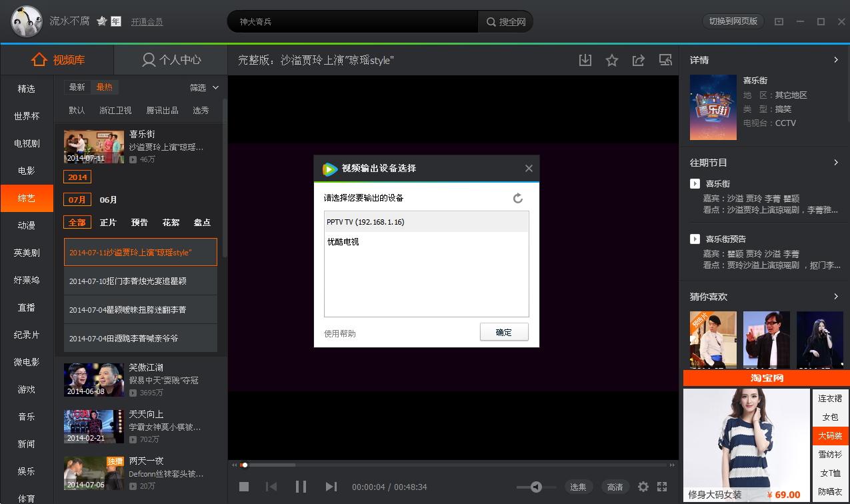The image size is (850, 504).
Task: Click the play icon beside 喜乐街 episode
Action: (695, 183)
